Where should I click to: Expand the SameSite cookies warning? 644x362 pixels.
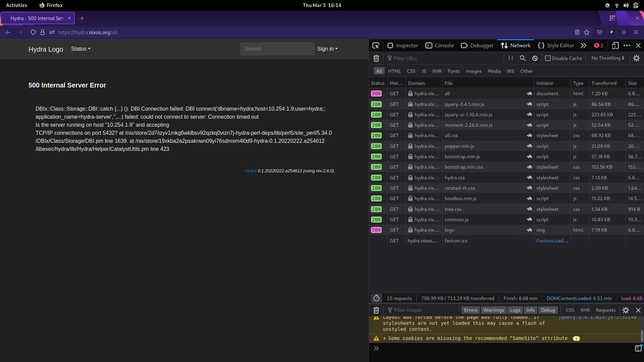tap(385, 339)
